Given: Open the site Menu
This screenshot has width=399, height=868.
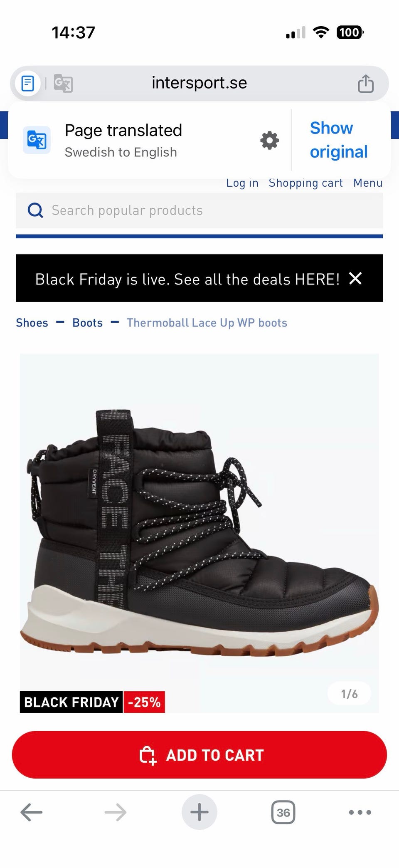Looking at the screenshot, I should pyautogui.click(x=368, y=183).
